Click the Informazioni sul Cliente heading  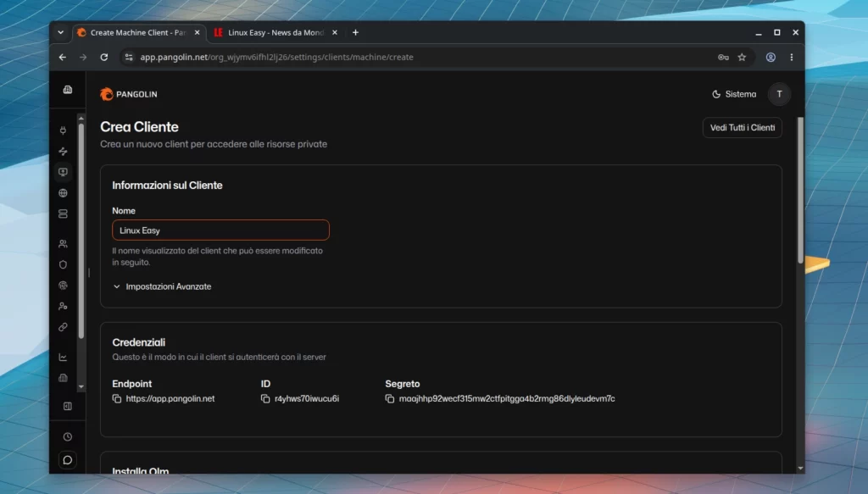click(167, 186)
